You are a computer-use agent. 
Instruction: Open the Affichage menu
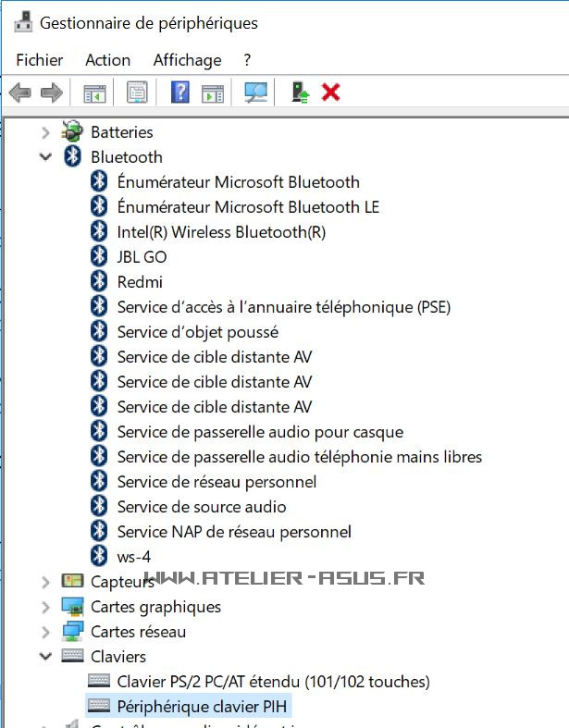coord(187,60)
